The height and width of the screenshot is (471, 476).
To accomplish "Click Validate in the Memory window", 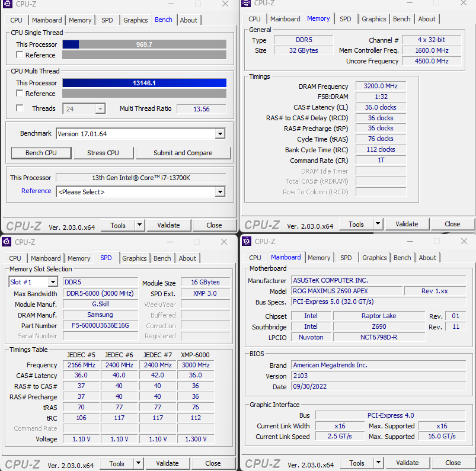I will point(407,224).
